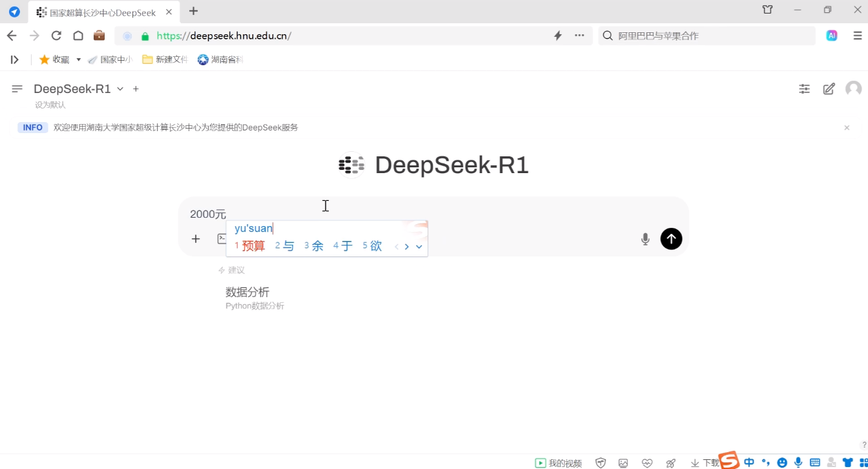The image size is (868, 469).
Task: Open the three-dot menu in the address bar
Action: tap(579, 36)
